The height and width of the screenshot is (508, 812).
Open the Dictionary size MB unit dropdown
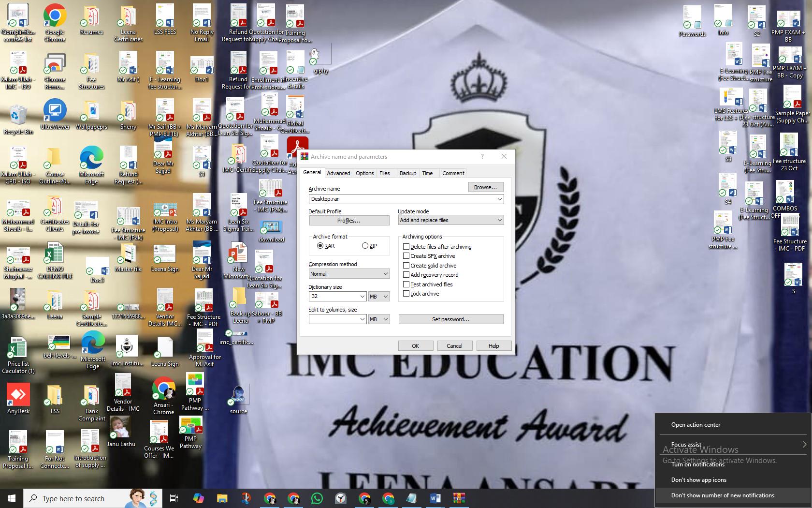379,296
